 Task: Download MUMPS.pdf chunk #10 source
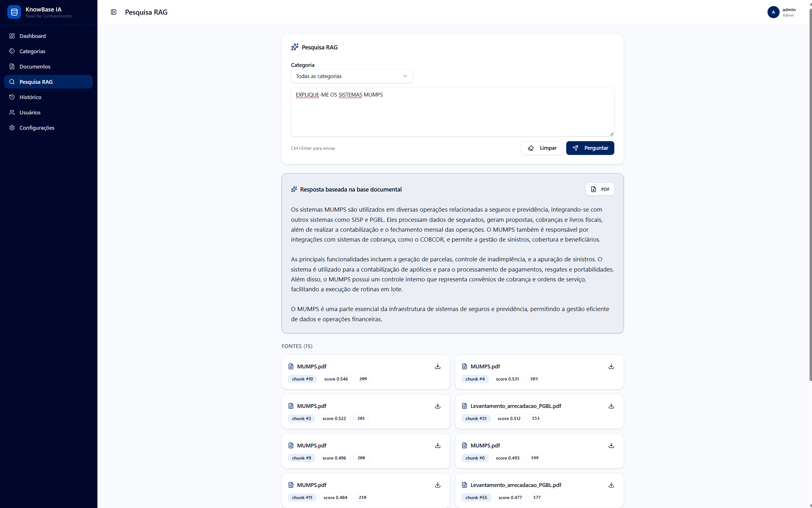[x=438, y=366]
